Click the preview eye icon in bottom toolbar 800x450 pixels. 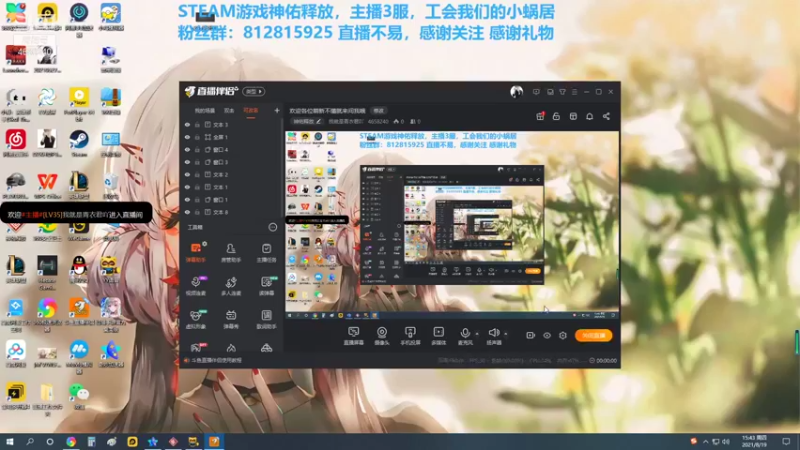[546, 335]
